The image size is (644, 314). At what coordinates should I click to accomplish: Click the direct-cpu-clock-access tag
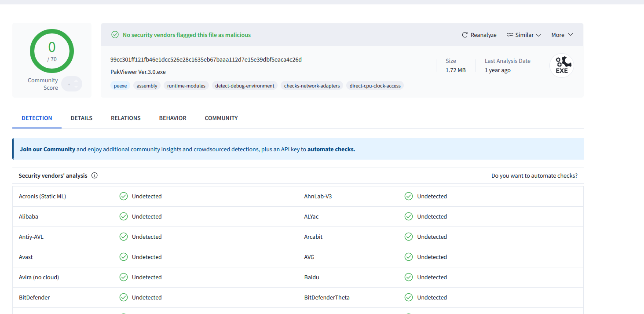coord(375,86)
